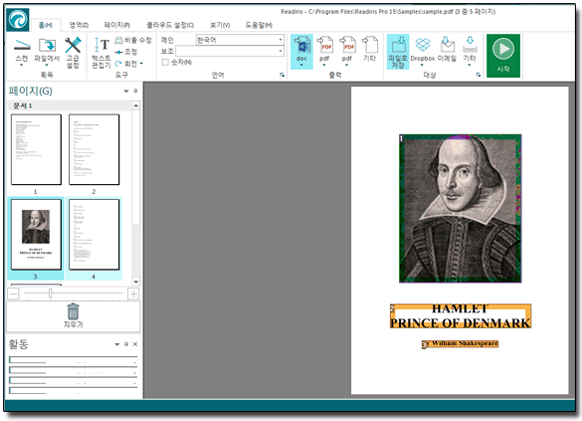Switch to the 도움말 tab
The height and width of the screenshot is (421, 582).
(259, 25)
